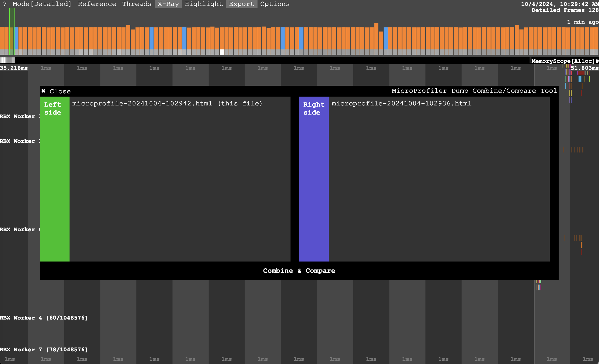Click the timeline range scrollbar thumb
Image resolution: width=599 pixels, height=364 pixels.
click(x=7, y=60)
